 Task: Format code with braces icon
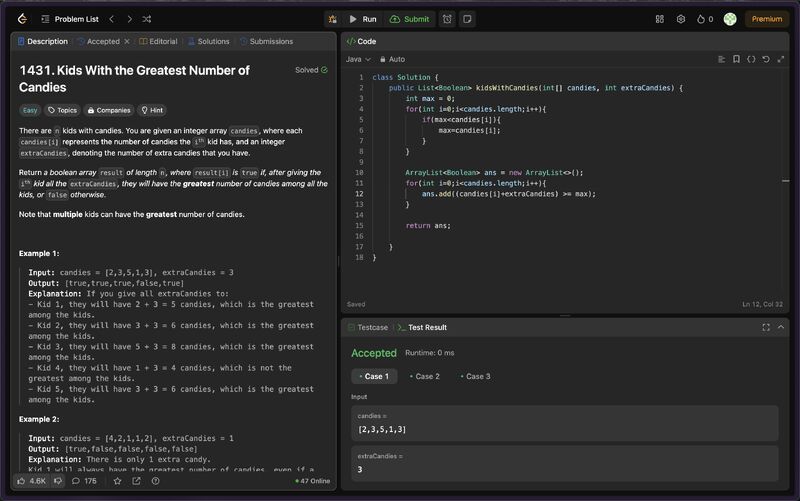pos(751,59)
